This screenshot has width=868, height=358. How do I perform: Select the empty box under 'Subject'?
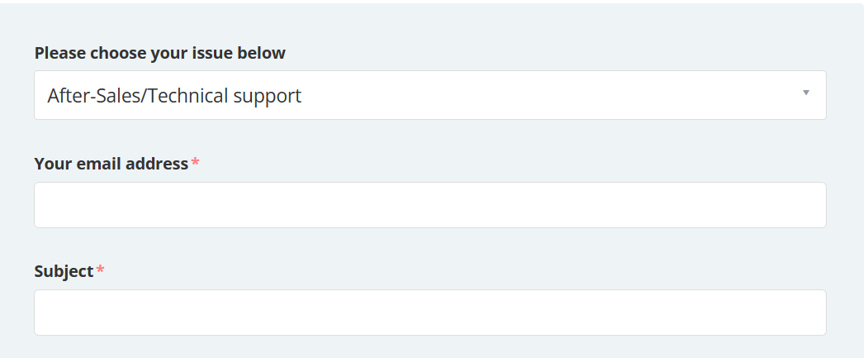(429, 313)
